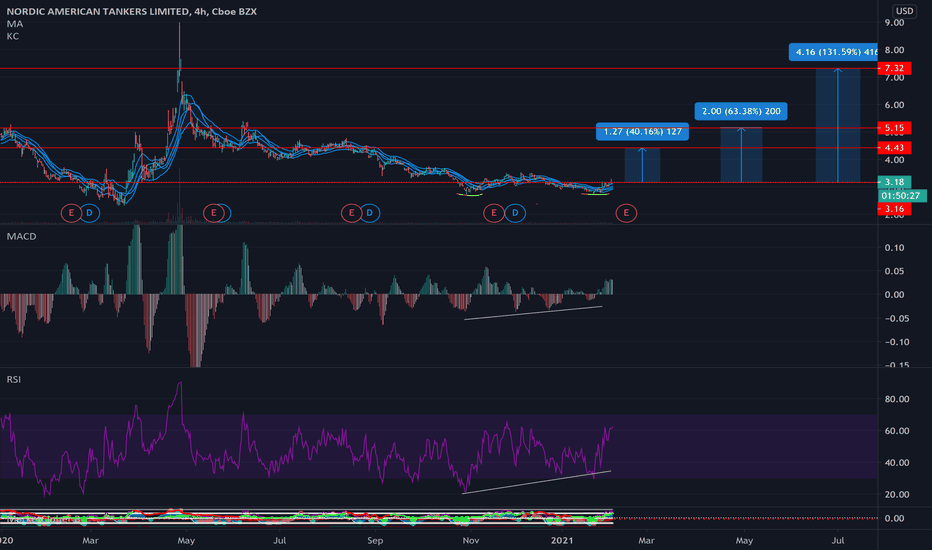932x550 pixels.
Task: Open the USD currency selector
Action: click(x=904, y=11)
